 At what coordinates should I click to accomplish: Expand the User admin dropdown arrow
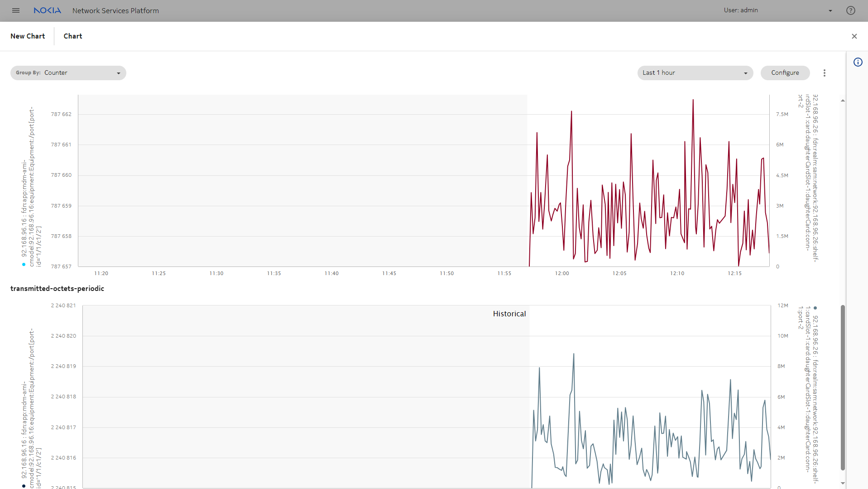pos(830,11)
